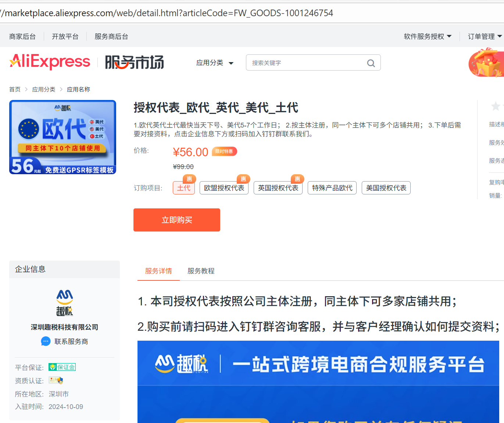Viewport: 504px width, 423px height.
Task: Open 服务商后台 in top bar
Action: coord(111,36)
